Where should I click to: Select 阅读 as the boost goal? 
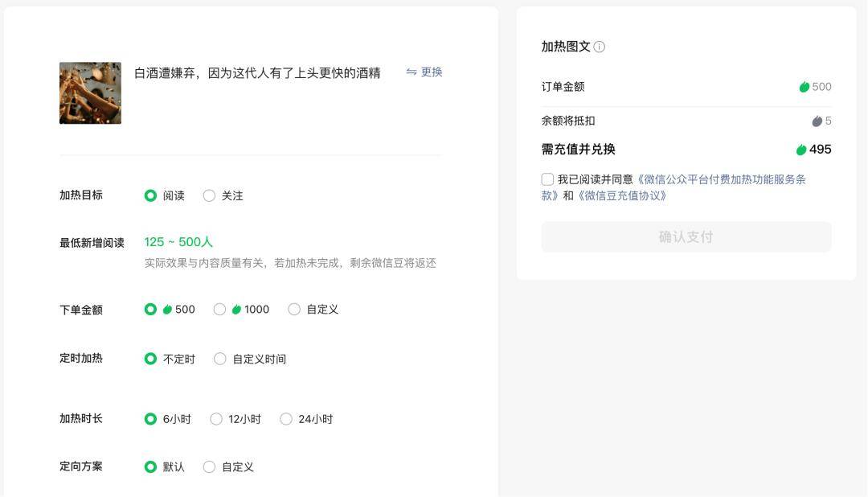pyautogui.click(x=150, y=195)
